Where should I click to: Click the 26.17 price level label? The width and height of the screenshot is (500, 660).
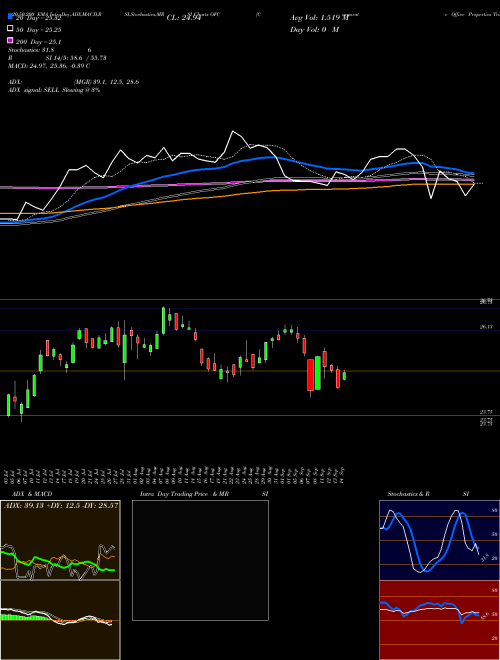coord(486,327)
